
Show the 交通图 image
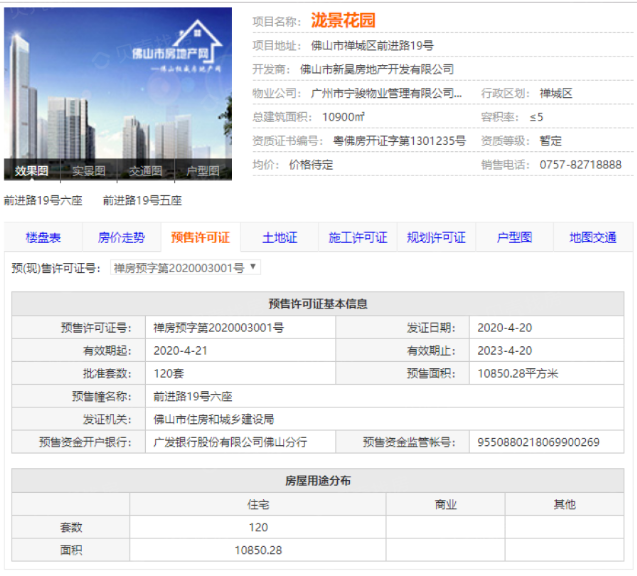(146, 171)
